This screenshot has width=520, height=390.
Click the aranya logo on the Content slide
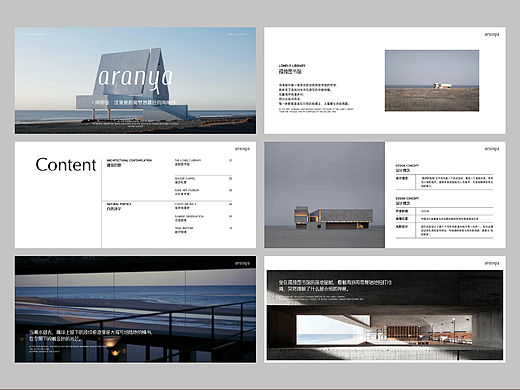tap(242, 149)
